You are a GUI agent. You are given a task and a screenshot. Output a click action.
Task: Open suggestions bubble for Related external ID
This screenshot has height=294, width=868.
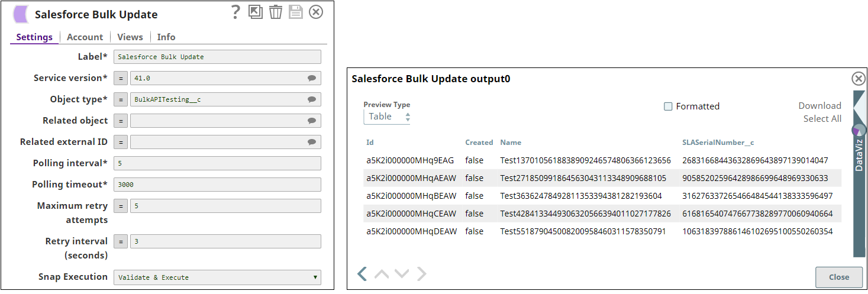(x=312, y=142)
